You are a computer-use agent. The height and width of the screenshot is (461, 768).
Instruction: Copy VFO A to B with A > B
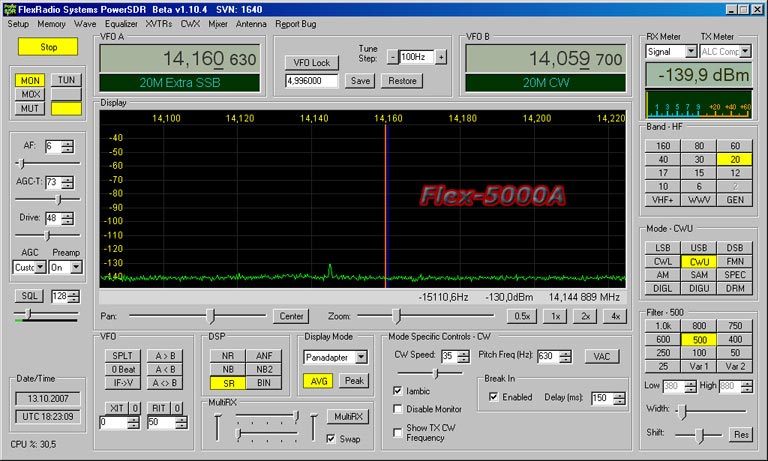(165, 356)
